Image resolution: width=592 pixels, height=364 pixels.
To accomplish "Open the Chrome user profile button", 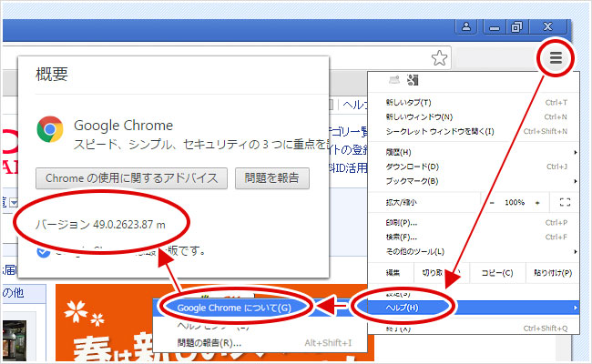I will [466, 26].
